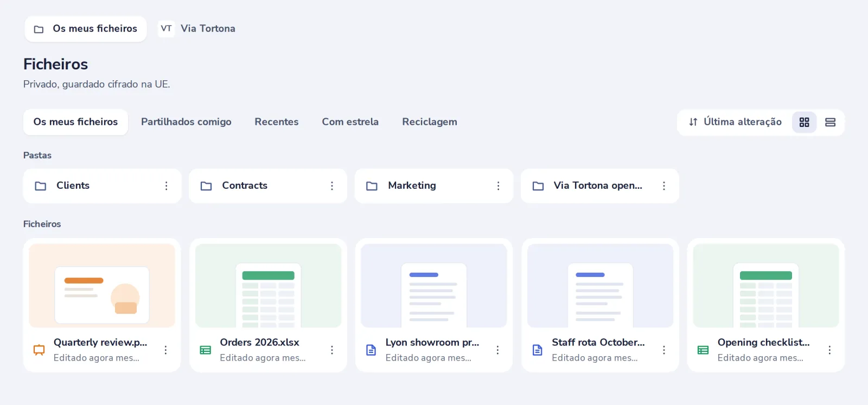Click the folder icon of Marketing
This screenshot has width=868, height=405.
click(x=372, y=186)
